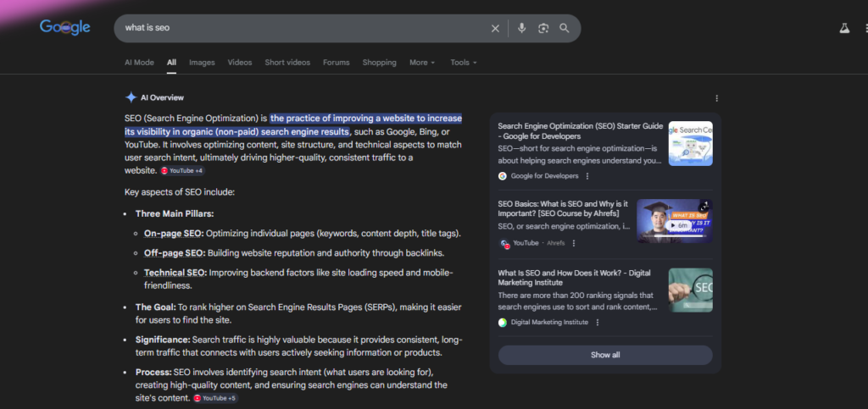Viewport: 868px width, 409px height.
Task: Open AI Overview three-dot options menu
Action: coord(717,98)
